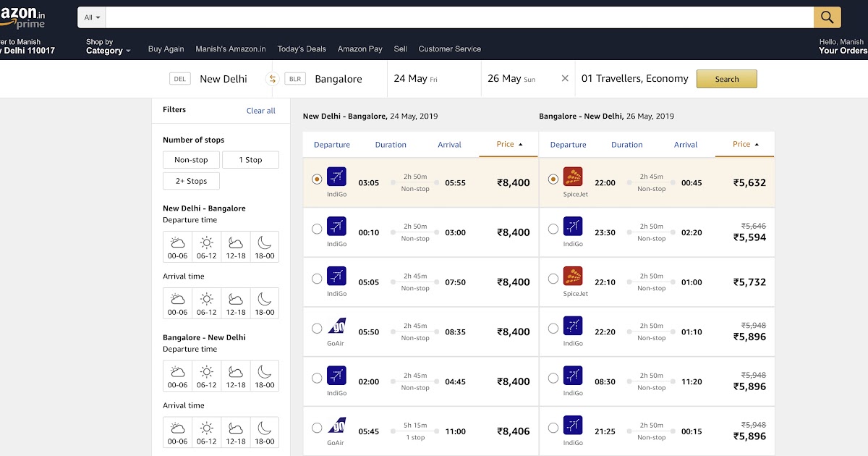Select 18-00 under New Delhi - Bangalore Departure time
Viewport: 868px width, 456px height.
(x=265, y=247)
